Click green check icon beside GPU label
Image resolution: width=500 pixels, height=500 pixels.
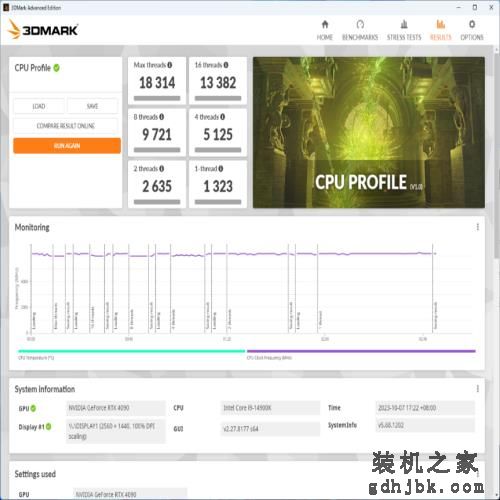(x=33, y=408)
